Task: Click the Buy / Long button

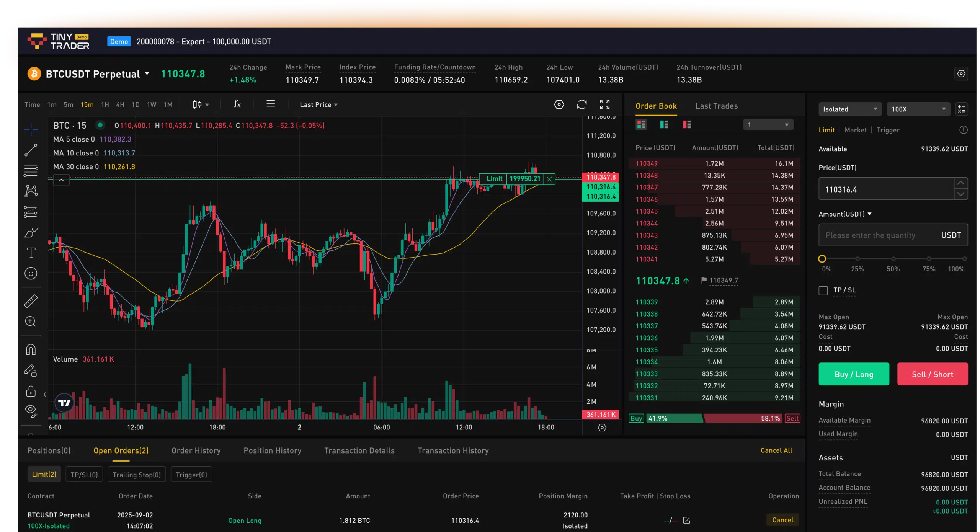Action: (x=854, y=374)
